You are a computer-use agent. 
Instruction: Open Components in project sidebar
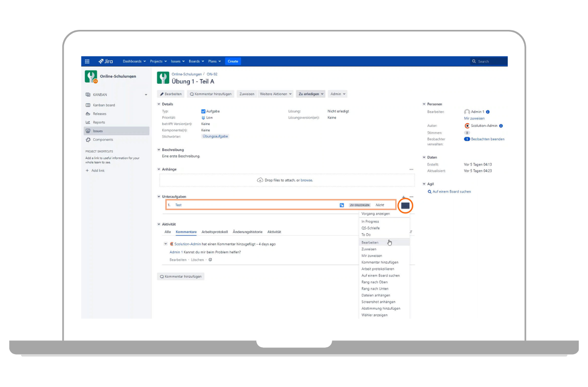(x=103, y=140)
